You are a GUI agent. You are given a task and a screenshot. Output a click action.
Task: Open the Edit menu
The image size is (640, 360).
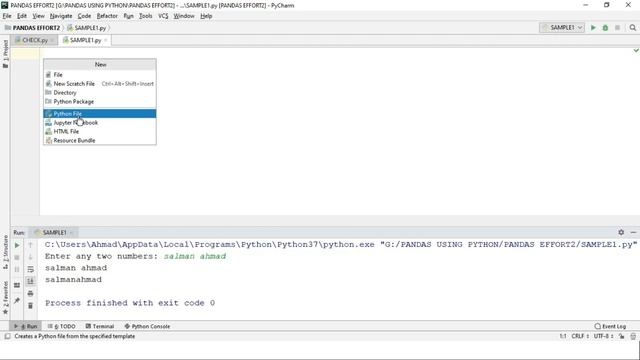pyautogui.click(x=22, y=16)
